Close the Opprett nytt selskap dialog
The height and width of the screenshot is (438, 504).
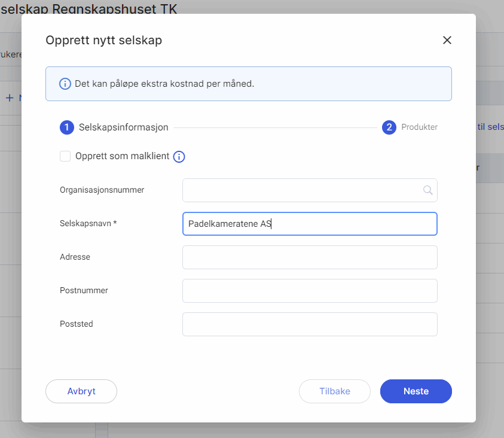[447, 41]
